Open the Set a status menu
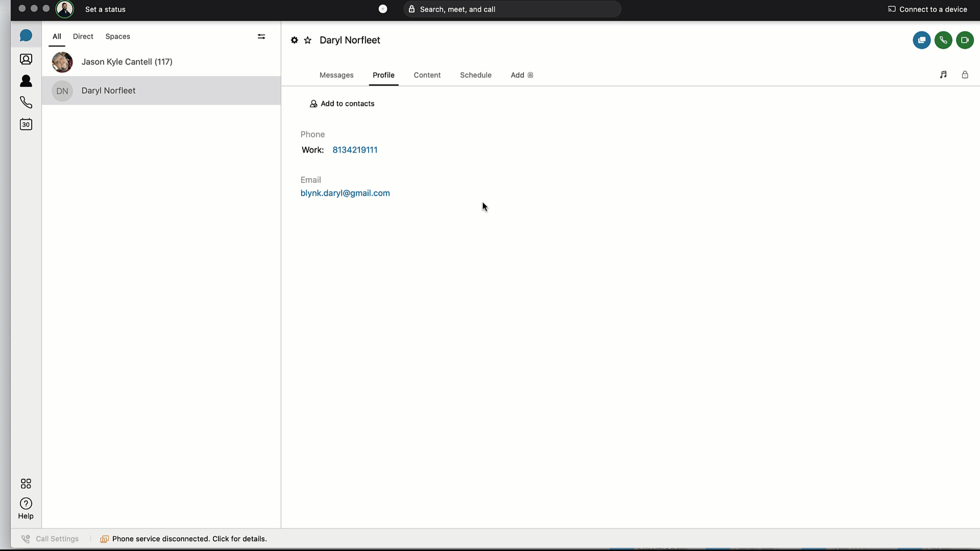980x551 pixels. [x=105, y=9]
